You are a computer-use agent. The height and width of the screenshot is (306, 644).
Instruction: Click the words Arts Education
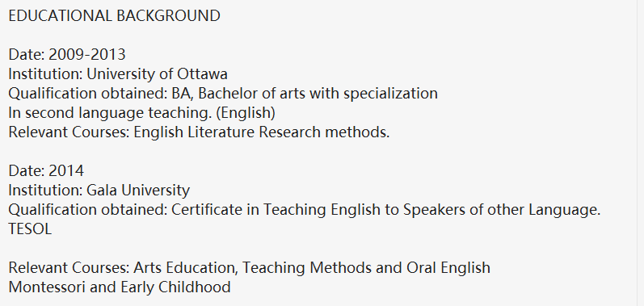pos(185,268)
